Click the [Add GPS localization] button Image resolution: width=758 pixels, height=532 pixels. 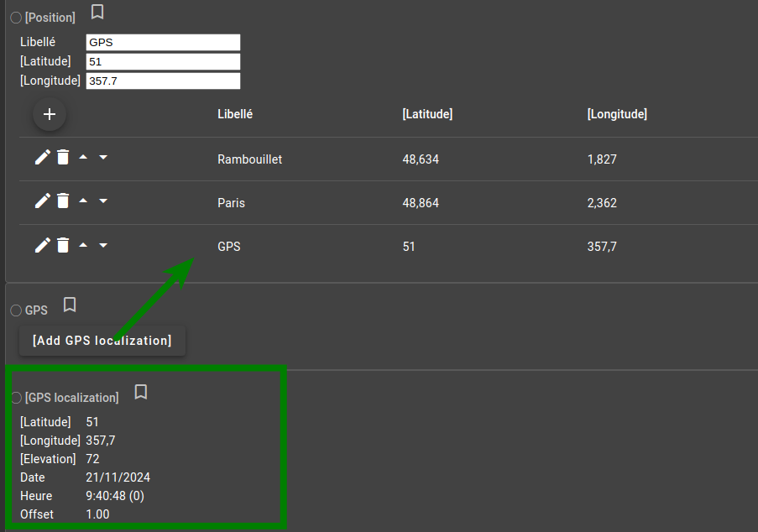(102, 341)
